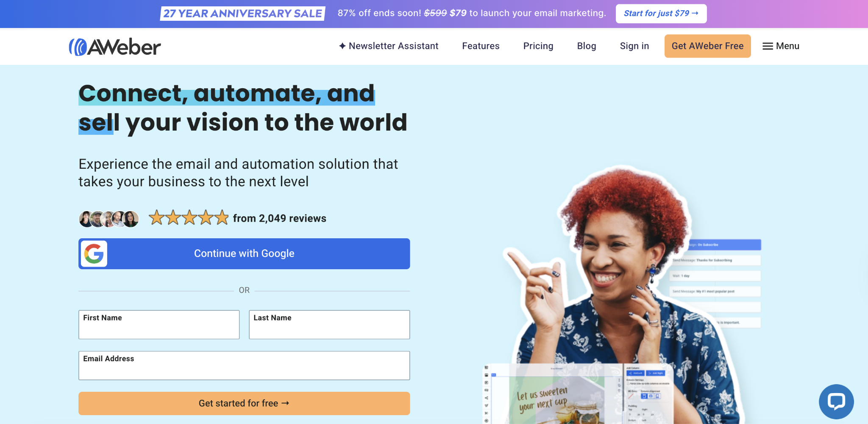Click the reviewer avatar pictures

click(x=108, y=219)
